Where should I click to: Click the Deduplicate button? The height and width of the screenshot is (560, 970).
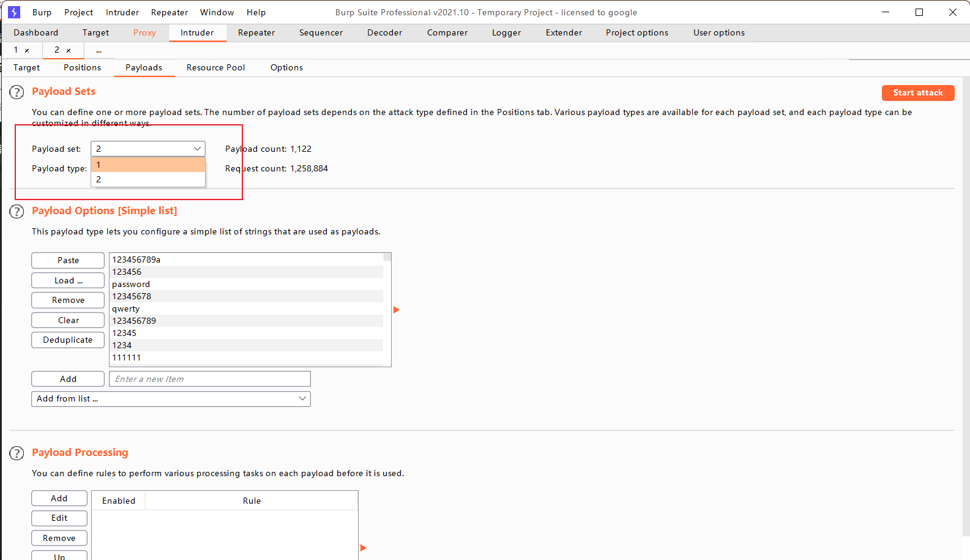pyautogui.click(x=68, y=340)
